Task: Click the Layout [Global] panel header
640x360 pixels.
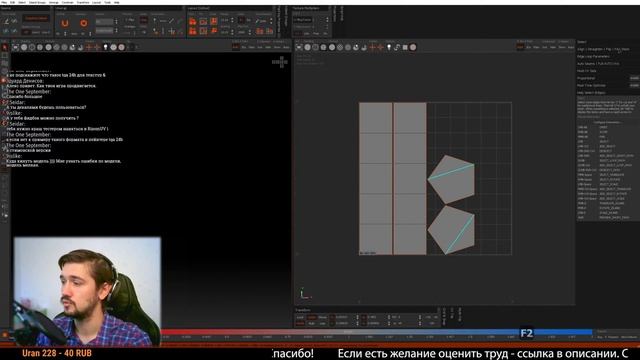Action: pyautogui.click(x=198, y=8)
